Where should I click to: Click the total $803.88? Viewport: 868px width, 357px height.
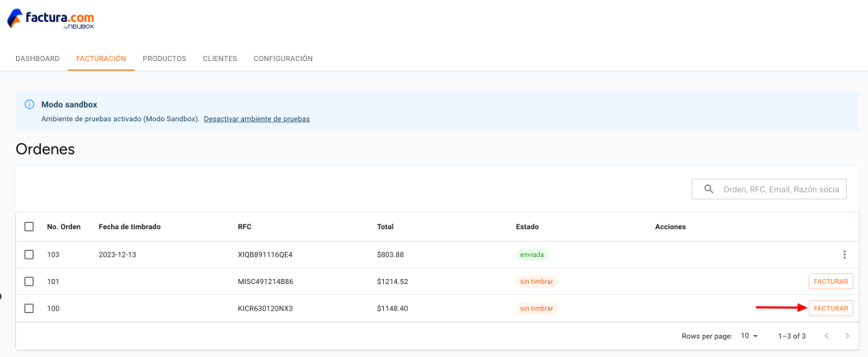click(390, 254)
